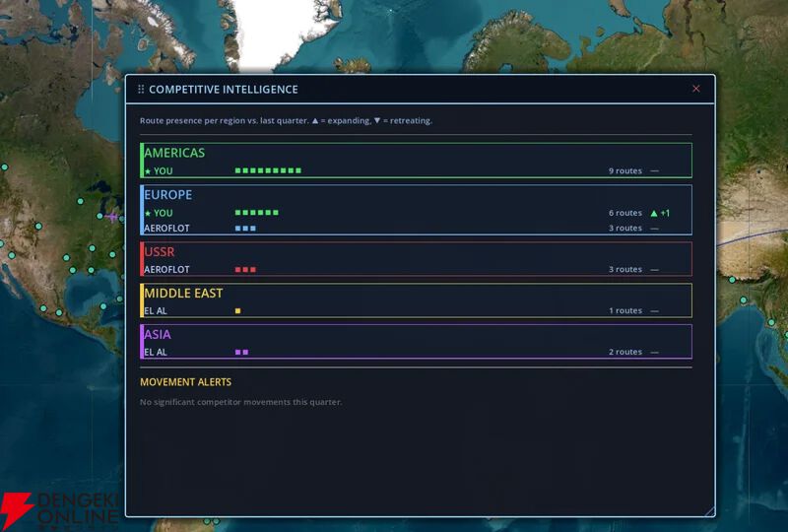
Task: Click the purple El Al squares in Asia
Action: click(241, 352)
